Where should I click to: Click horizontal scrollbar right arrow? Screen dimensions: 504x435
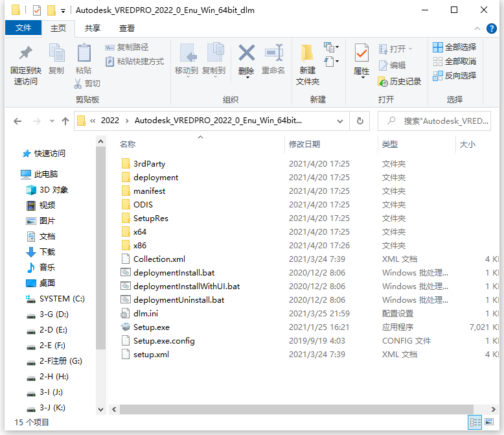pyautogui.click(x=494, y=409)
